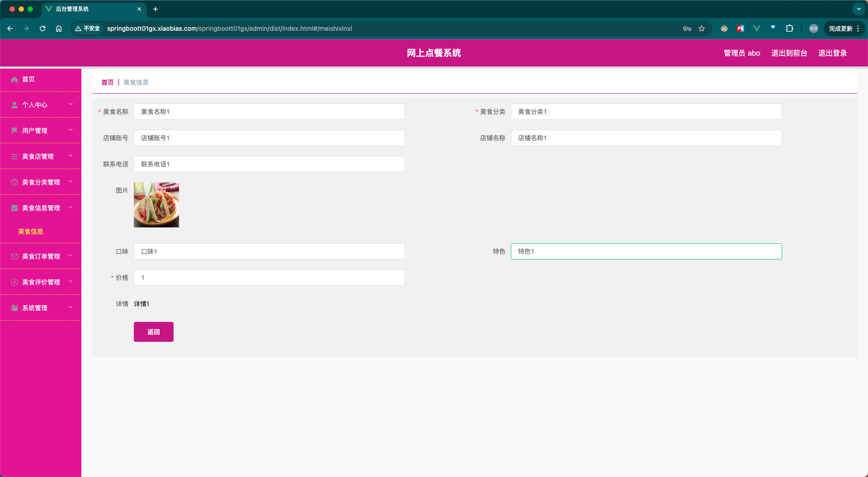Open the extensions puzzle icon
This screenshot has height=477, width=868.
tap(789, 28)
